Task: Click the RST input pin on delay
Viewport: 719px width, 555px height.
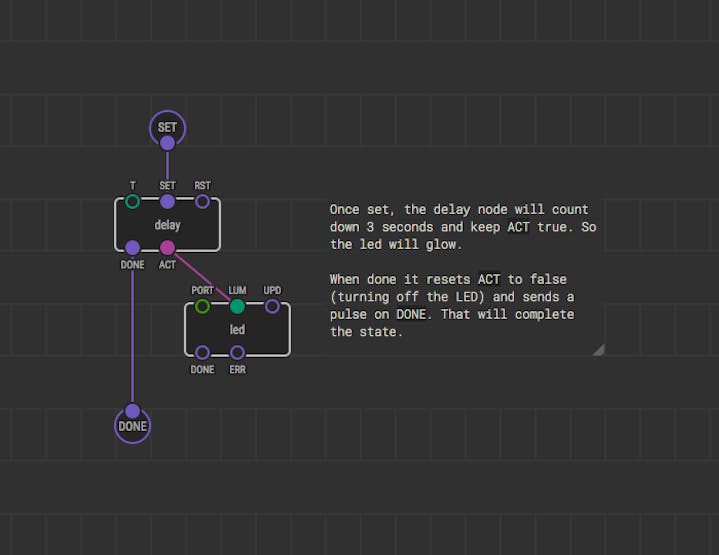Action: (x=202, y=201)
